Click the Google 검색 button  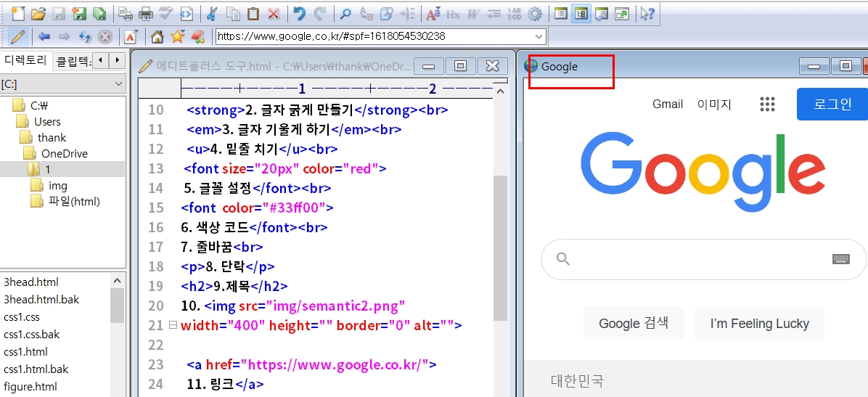coord(634,324)
